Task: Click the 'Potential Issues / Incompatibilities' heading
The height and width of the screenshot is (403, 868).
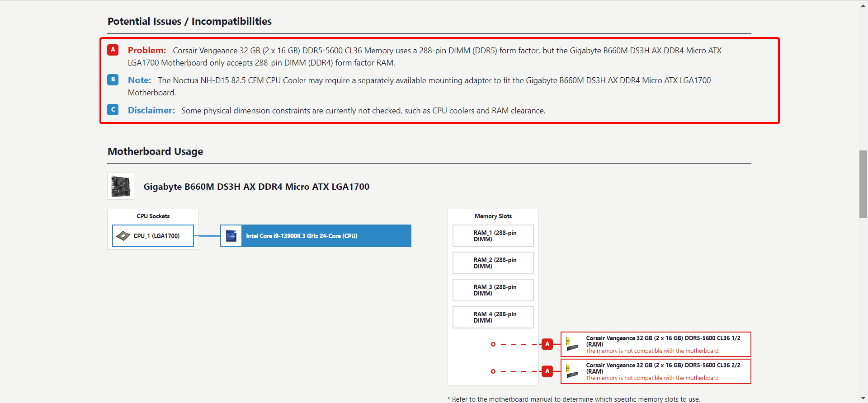Action: pyautogui.click(x=189, y=21)
